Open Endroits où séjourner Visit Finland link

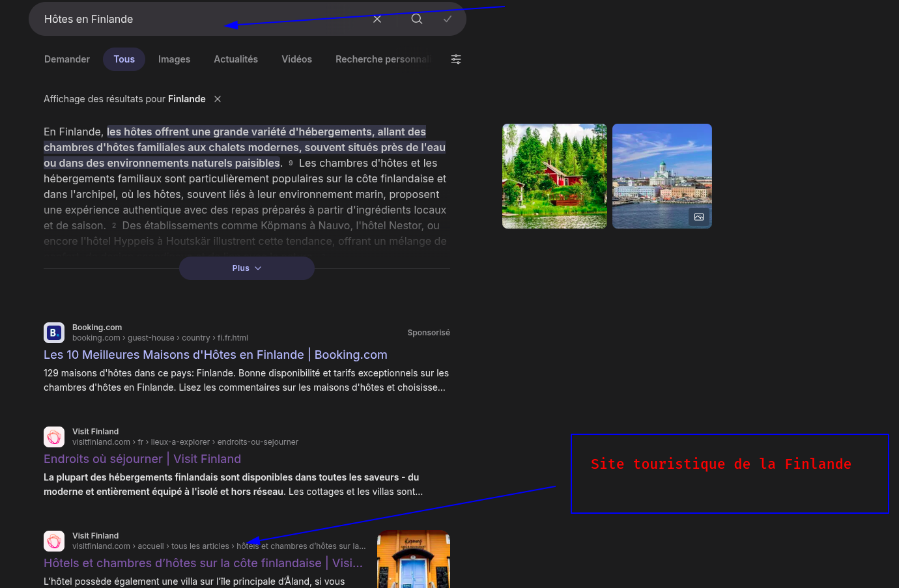(x=143, y=459)
